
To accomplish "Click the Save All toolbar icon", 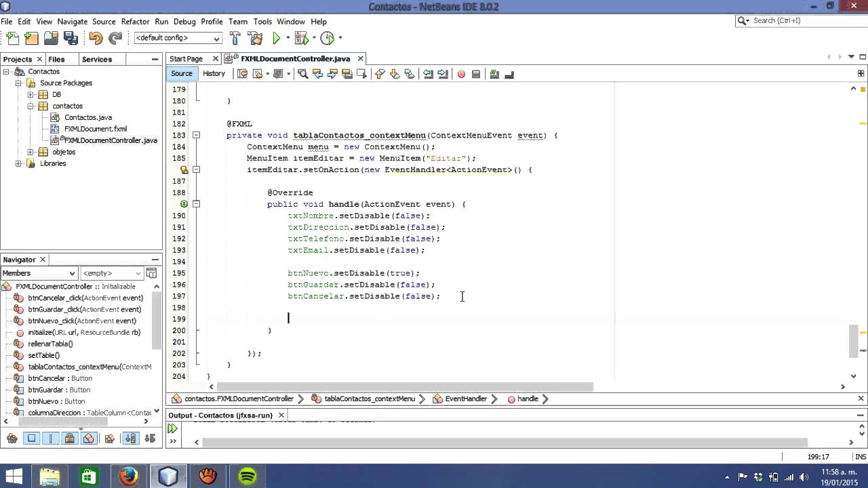I will coord(71,38).
